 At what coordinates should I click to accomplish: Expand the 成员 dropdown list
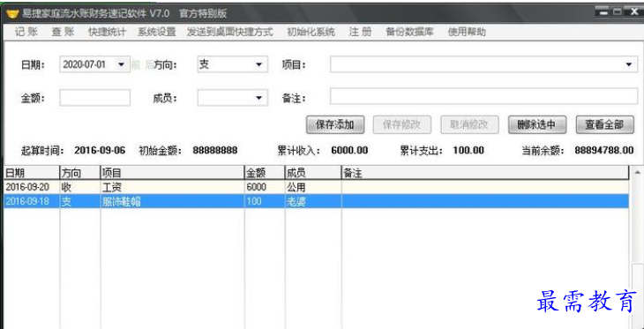(x=258, y=98)
